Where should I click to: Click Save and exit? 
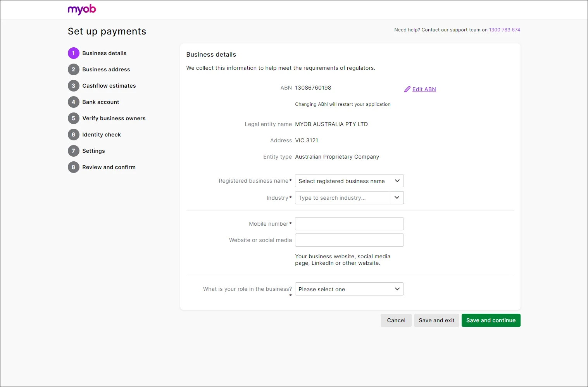point(436,320)
